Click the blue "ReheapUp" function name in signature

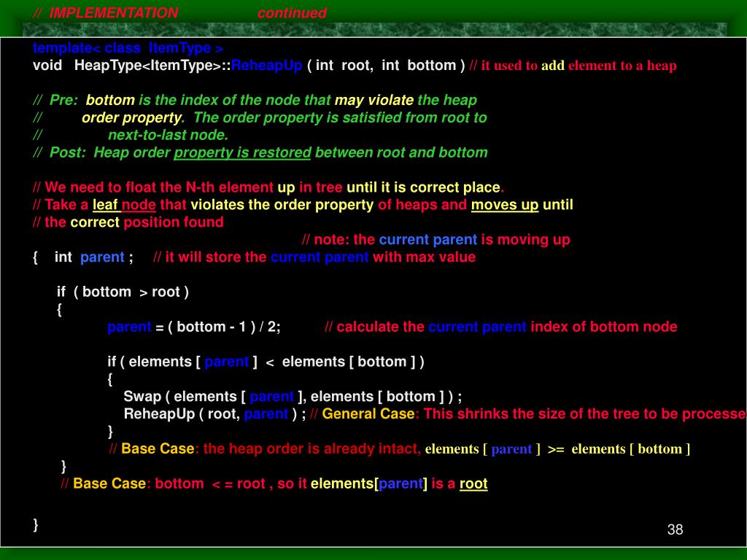tap(266, 65)
